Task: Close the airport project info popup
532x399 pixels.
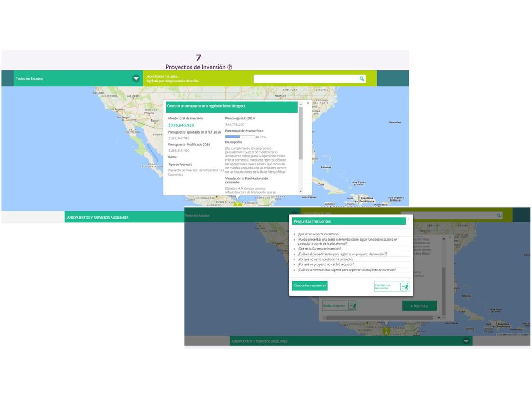Action: [308, 103]
